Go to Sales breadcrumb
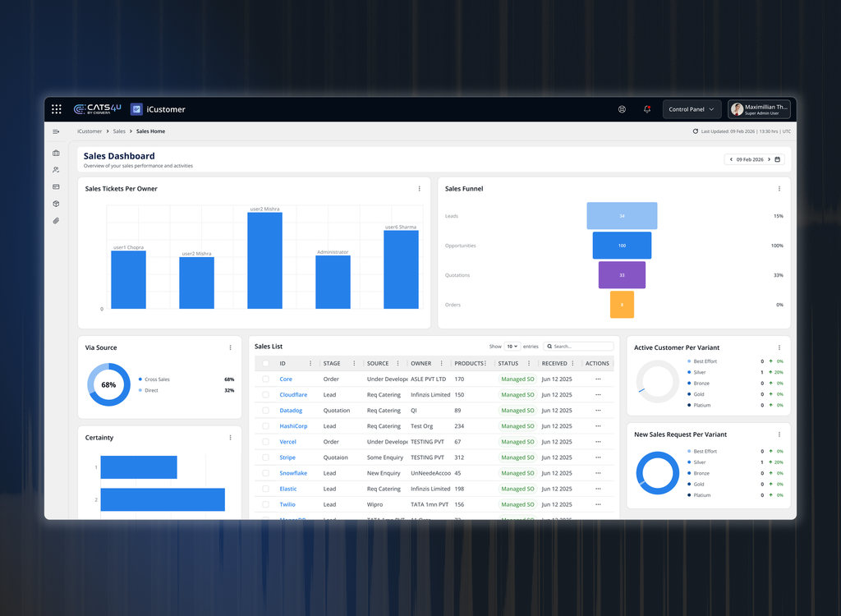Viewport: 841px width, 616px height. (x=119, y=131)
